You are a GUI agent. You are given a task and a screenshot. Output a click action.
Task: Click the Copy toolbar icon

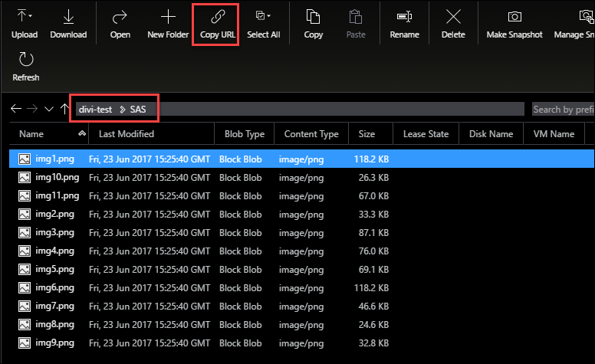(x=313, y=16)
